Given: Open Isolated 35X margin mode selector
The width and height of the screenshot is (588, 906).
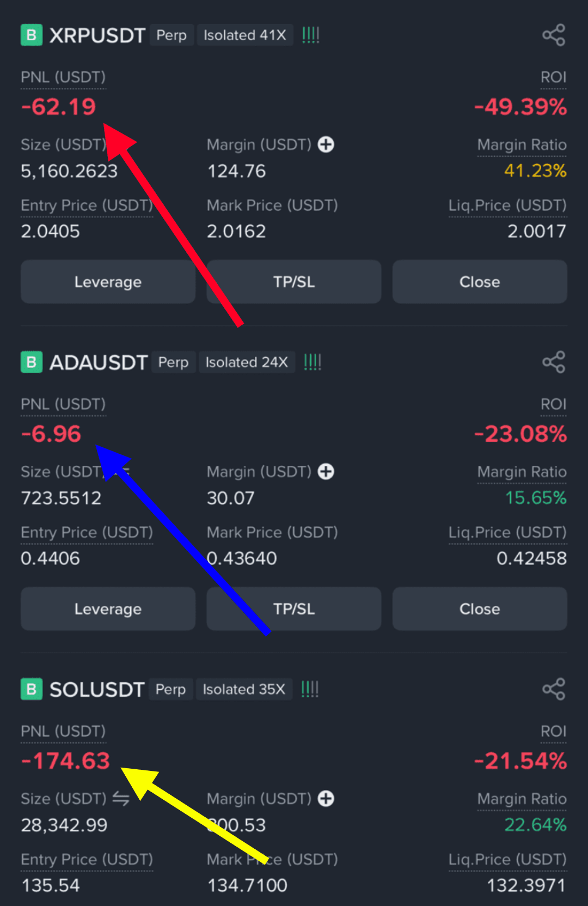Looking at the screenshot, I should [244, 689].
